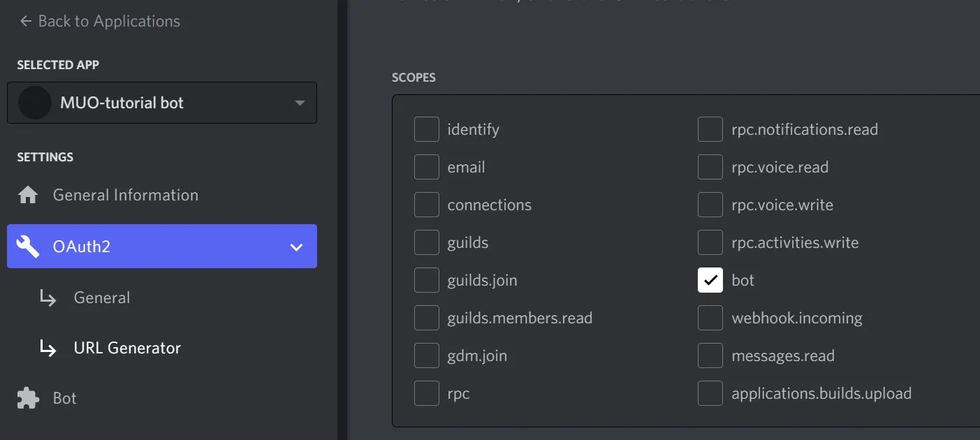
Task: Collapse the OAuth2 section chevron
Action: coord(296,247)
